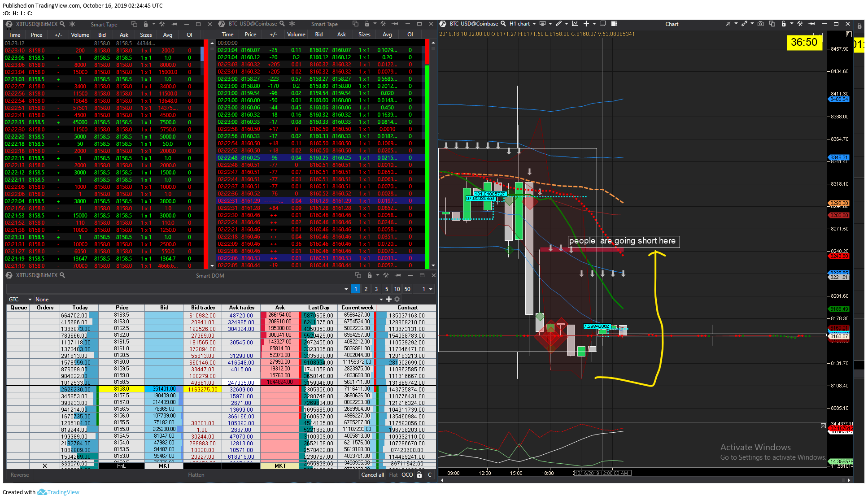Select quantity preset 3 in Smart DOM
This screenshot has height=500, width=868.
[x=376, y=289]
